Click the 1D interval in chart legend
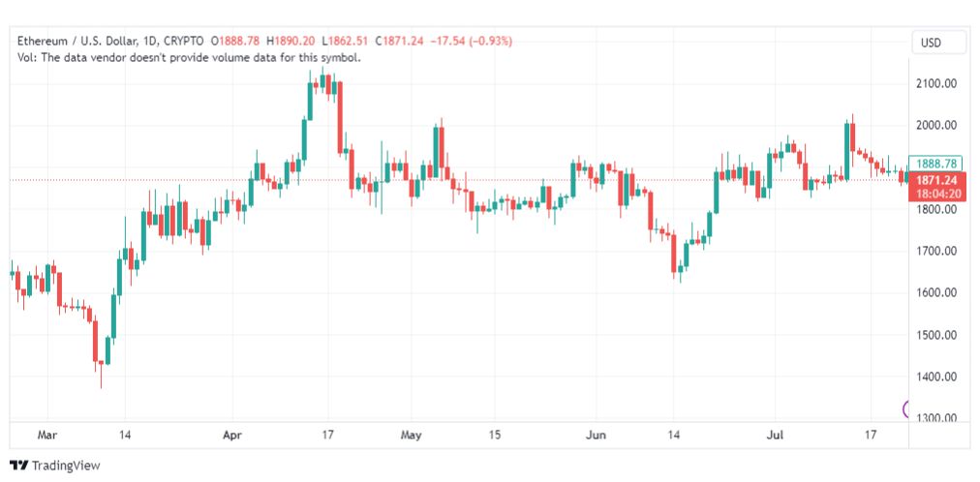This screenshot has width=980, height=482. click(x=151, y=42)
